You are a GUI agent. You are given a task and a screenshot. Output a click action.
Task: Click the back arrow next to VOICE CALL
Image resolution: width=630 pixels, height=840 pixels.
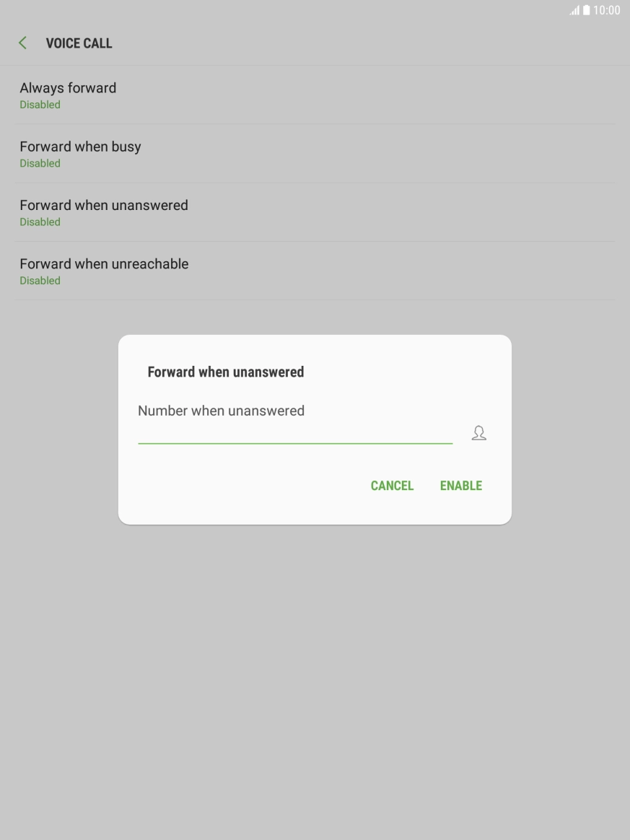(22, 43)
